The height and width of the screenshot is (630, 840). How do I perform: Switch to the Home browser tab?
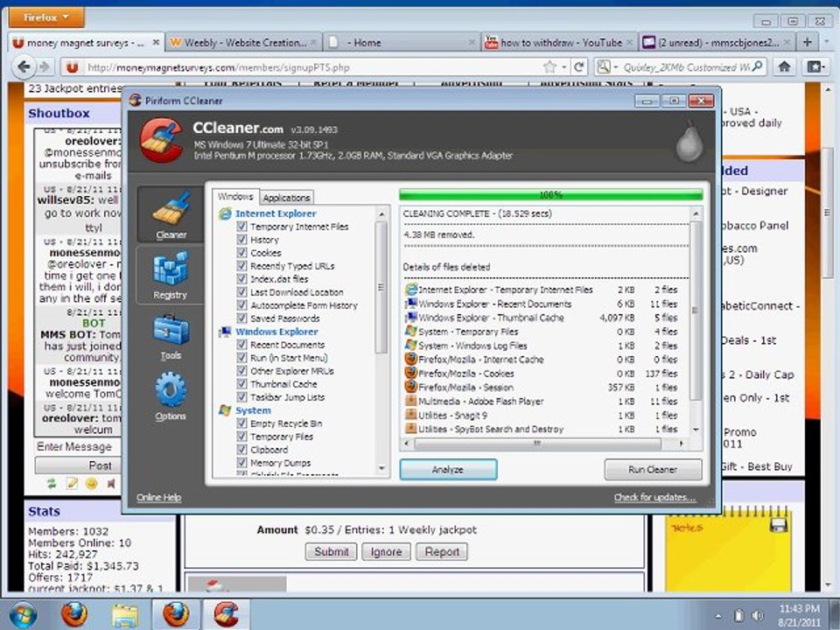(402, 42)
